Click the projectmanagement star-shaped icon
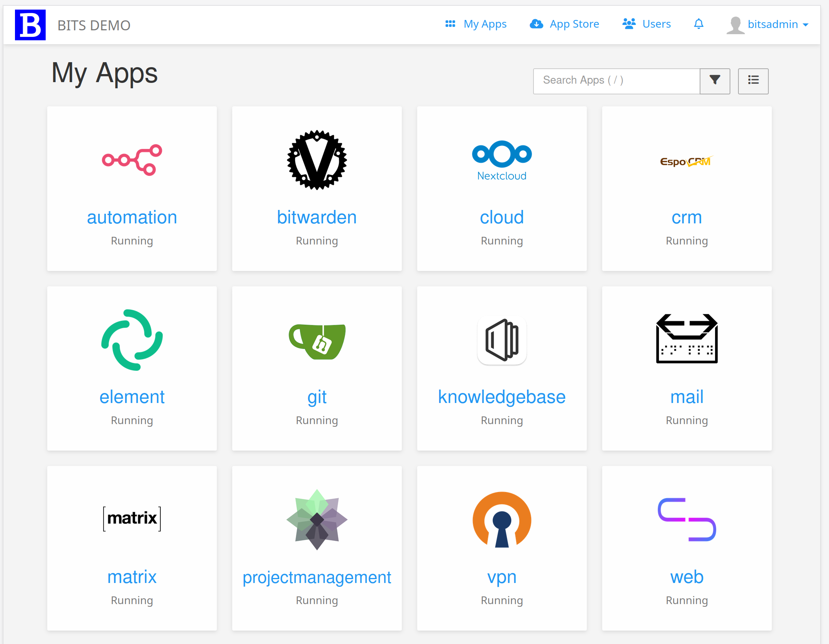This screenshot has width=829, height=644. (x=317, y=519)
